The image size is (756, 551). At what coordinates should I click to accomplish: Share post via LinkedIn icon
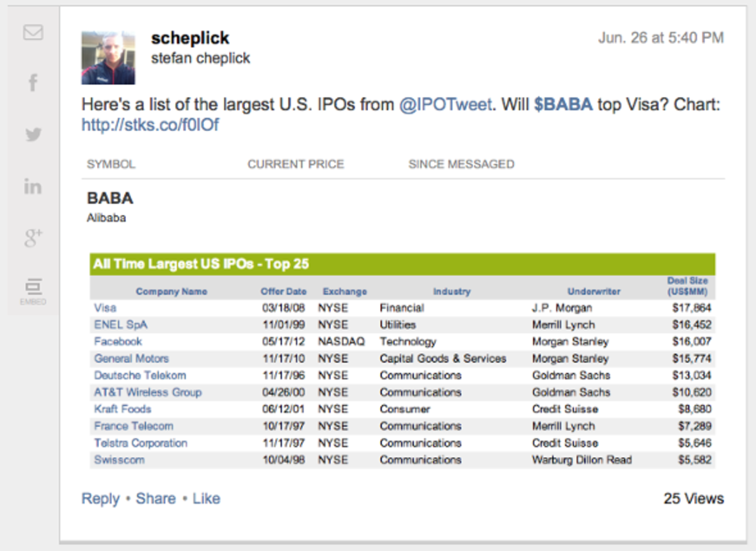pos(33,186)
